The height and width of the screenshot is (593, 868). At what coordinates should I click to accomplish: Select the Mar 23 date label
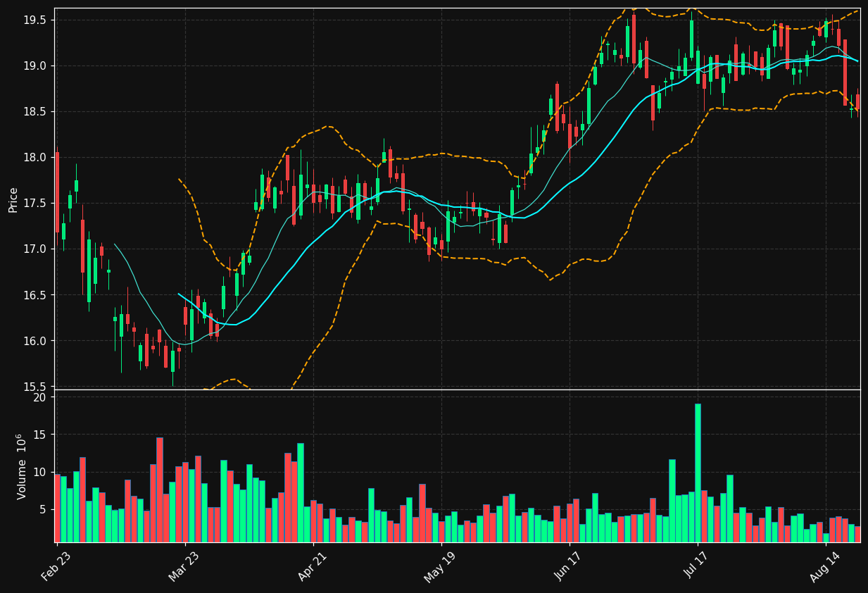[x=184, y=566]
